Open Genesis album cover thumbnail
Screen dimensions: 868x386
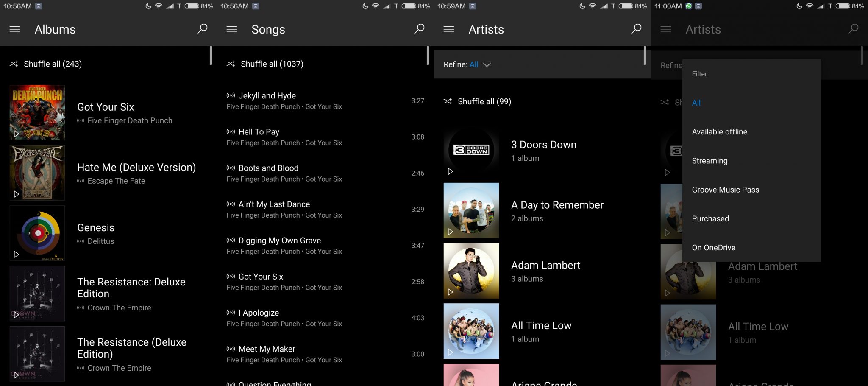tap(37, 233)
